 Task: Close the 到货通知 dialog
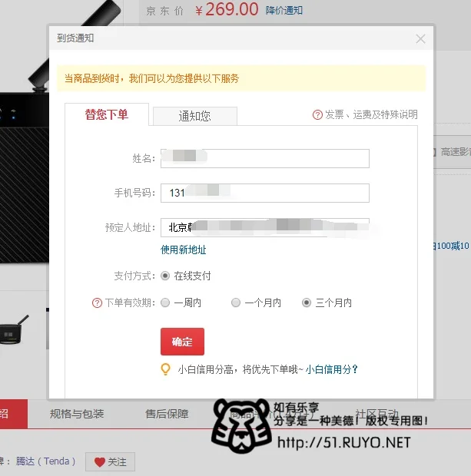point(420,39)
